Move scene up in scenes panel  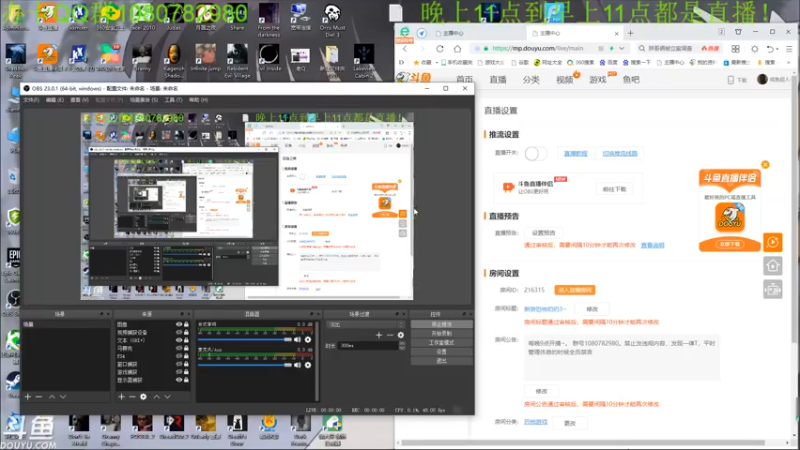(52, 396)
